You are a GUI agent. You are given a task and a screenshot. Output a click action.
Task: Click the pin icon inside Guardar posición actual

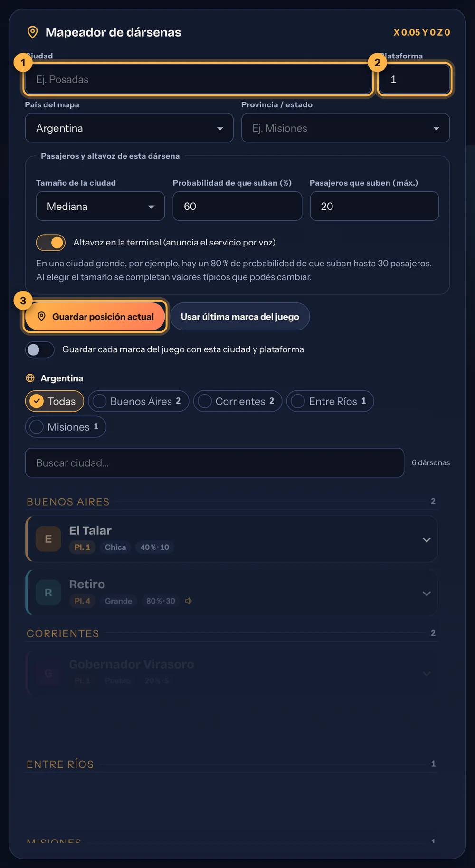coord(42,316)
